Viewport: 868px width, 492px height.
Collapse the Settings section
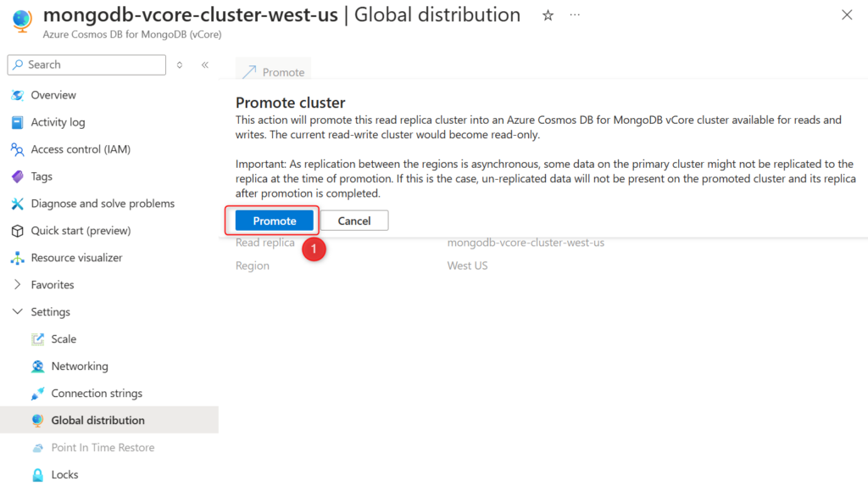(17, 311)
